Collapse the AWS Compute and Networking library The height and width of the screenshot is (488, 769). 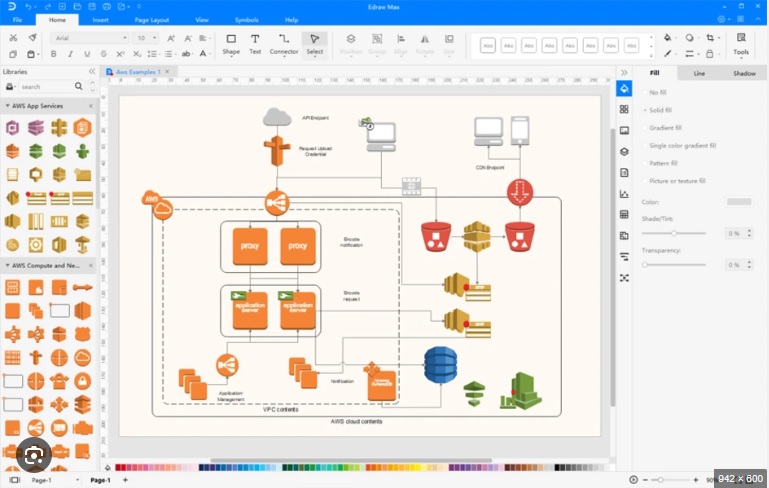7,265
